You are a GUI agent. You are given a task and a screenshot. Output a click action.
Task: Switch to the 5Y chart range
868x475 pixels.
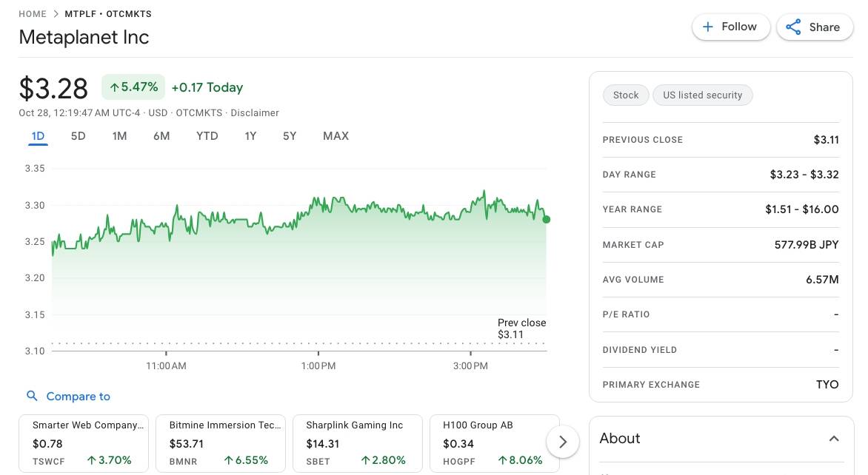(x=290, y=136)
